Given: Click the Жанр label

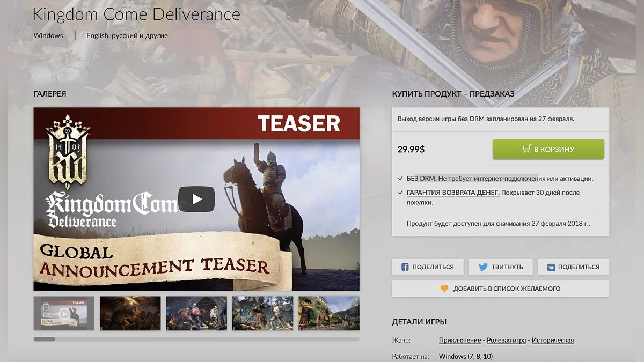Looking at the screenshot, I should tap(401, 341).
